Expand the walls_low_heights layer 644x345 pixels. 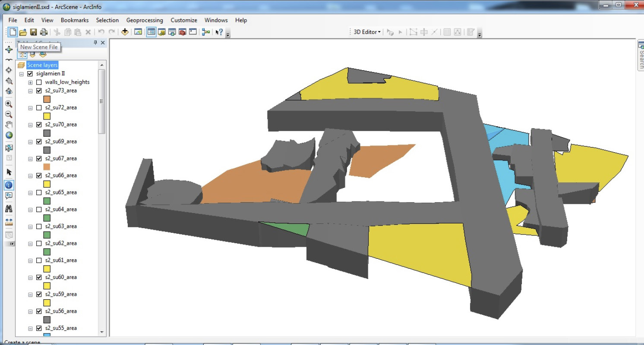30,82
